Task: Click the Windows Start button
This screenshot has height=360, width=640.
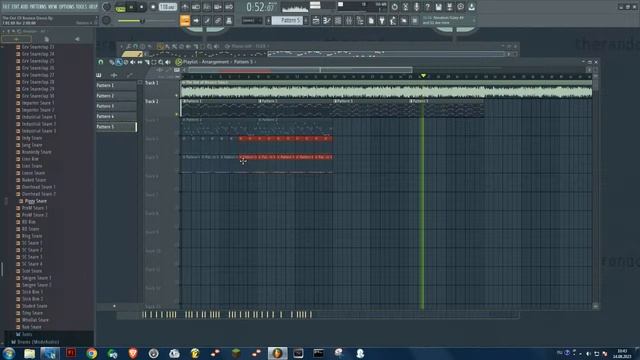Action: pos(8,353)
